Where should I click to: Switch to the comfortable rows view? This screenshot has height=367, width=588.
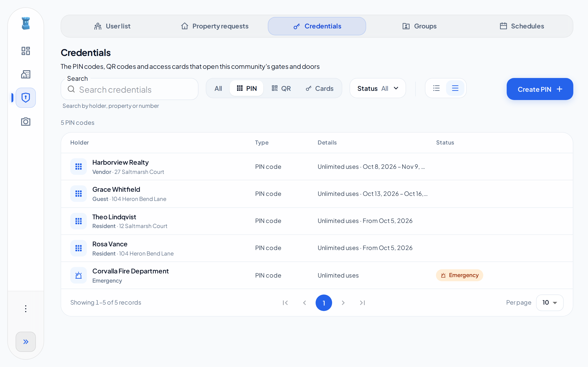point(455,88)
